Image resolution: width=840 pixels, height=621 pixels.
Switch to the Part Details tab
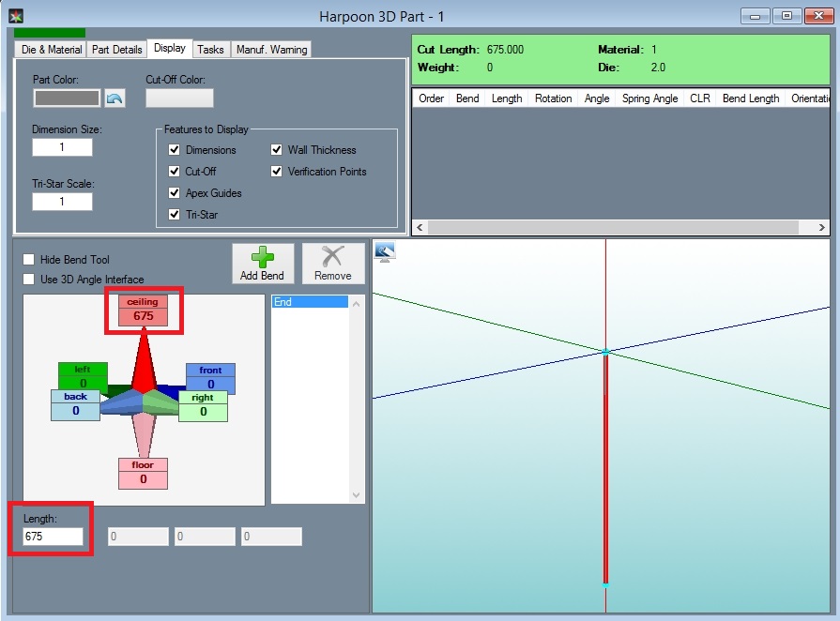click(x=116, y=50)
